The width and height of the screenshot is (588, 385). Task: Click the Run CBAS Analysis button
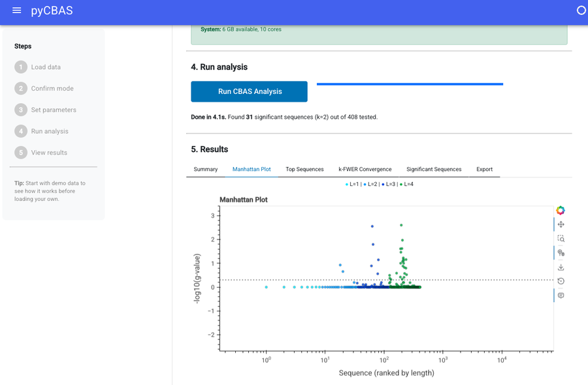click(249, 91)
